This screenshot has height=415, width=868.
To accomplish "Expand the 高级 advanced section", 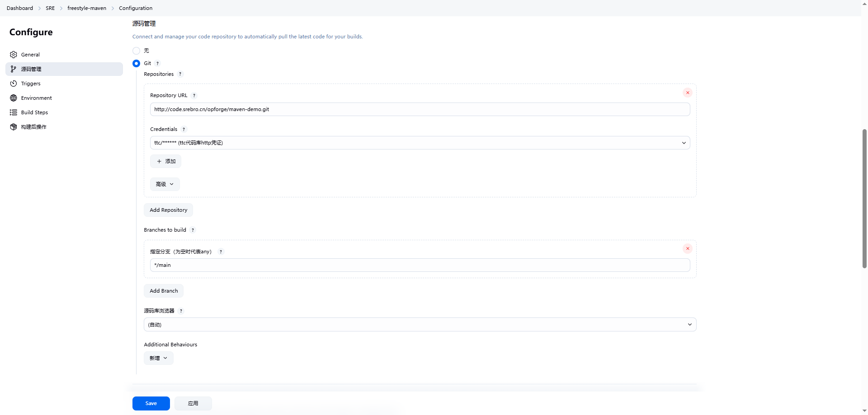I will coord(165,184).
